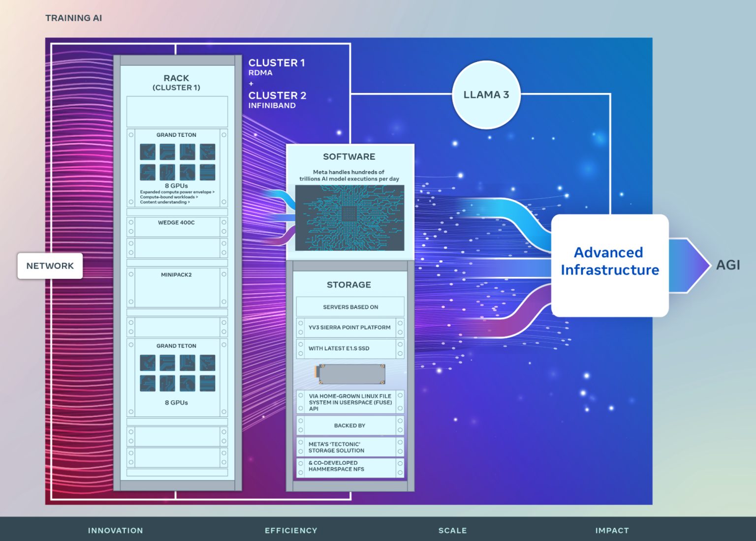Click the SOFTWARE heading

point(349,156)
